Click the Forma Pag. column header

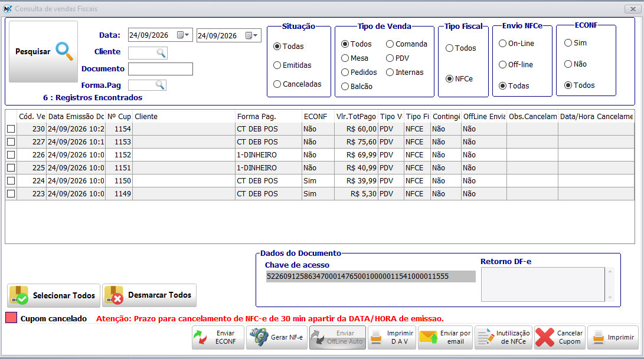click(x=269, y=117)
